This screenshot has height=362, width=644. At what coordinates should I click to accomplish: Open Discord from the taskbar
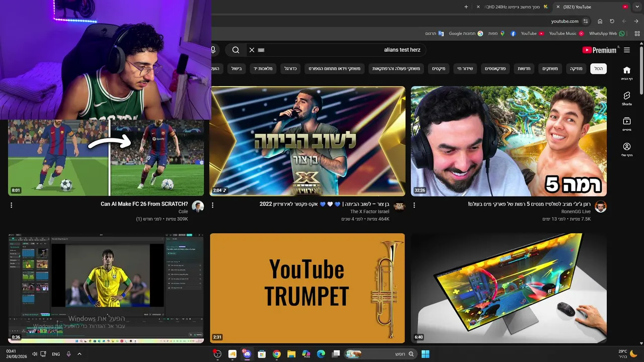tap(247, 354)
